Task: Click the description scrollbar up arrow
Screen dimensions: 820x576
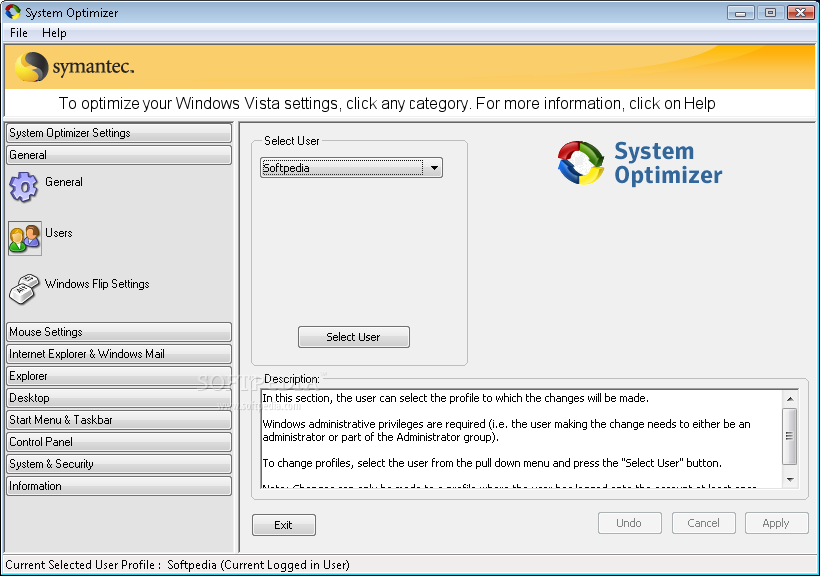Action: pyautogui.click(x=790, y=399)
